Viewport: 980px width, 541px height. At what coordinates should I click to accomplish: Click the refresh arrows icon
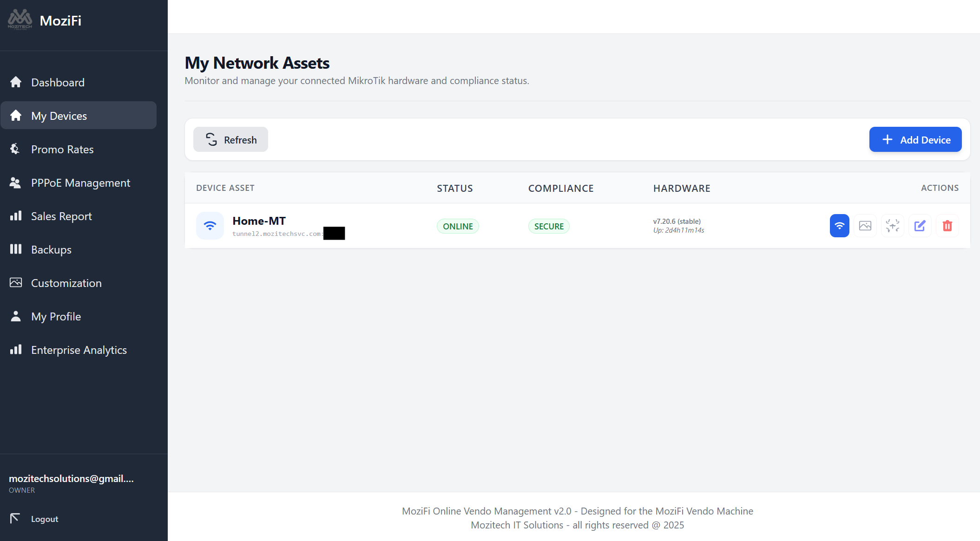(x=211, y=139)
